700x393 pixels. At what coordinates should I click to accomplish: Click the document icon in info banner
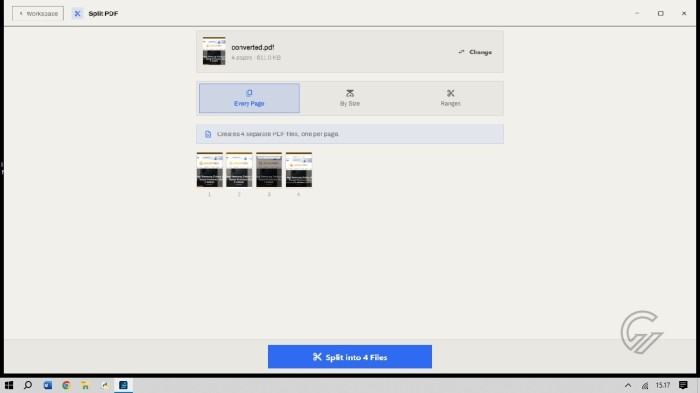point(208,134)
